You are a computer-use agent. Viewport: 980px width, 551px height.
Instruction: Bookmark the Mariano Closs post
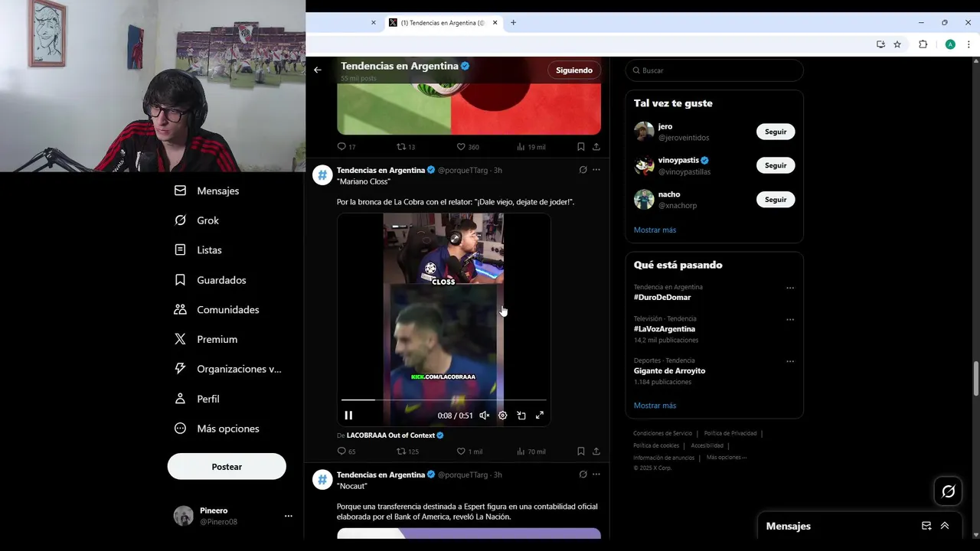(x=581, y=452)
